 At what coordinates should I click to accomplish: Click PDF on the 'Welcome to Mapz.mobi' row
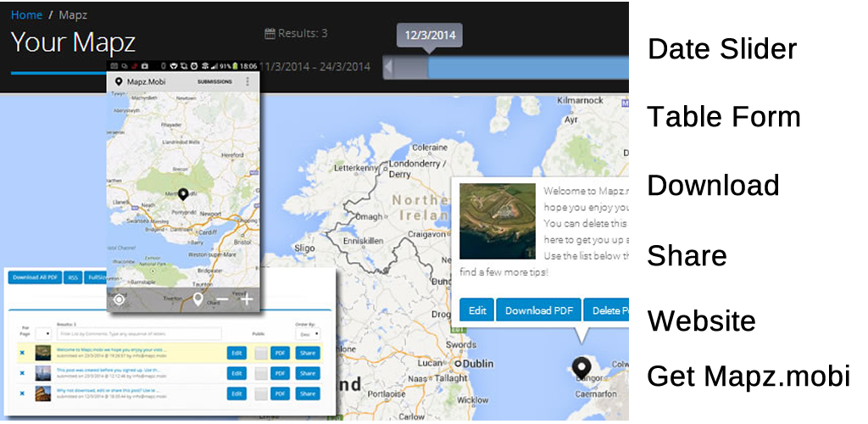[x=280, y=353]
